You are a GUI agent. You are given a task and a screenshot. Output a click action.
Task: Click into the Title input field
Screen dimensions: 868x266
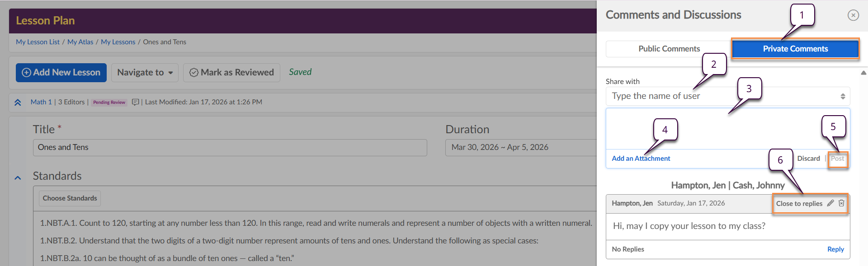230,148
